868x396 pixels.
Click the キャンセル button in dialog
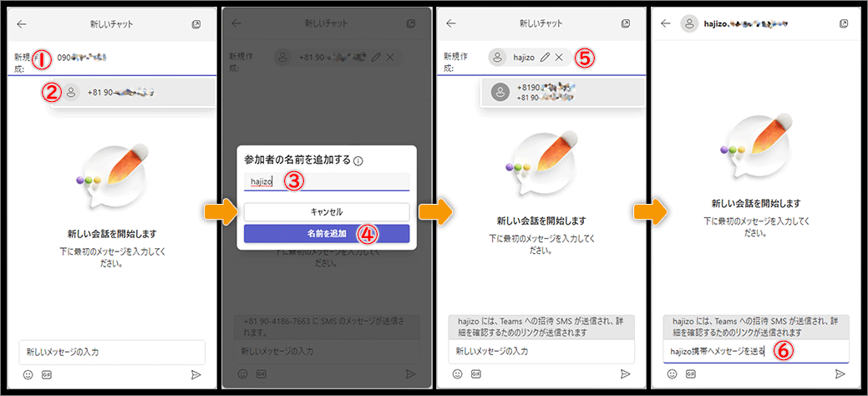[326, 212]
